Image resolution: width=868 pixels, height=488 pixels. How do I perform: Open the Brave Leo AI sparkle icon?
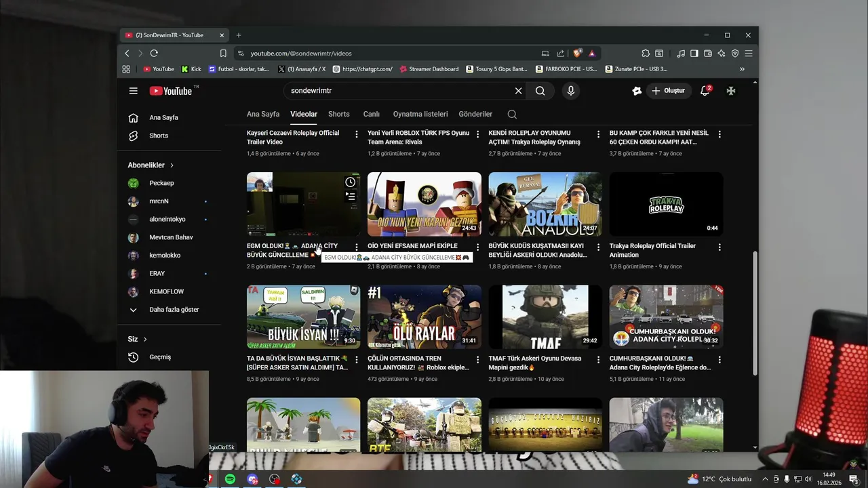722,54
